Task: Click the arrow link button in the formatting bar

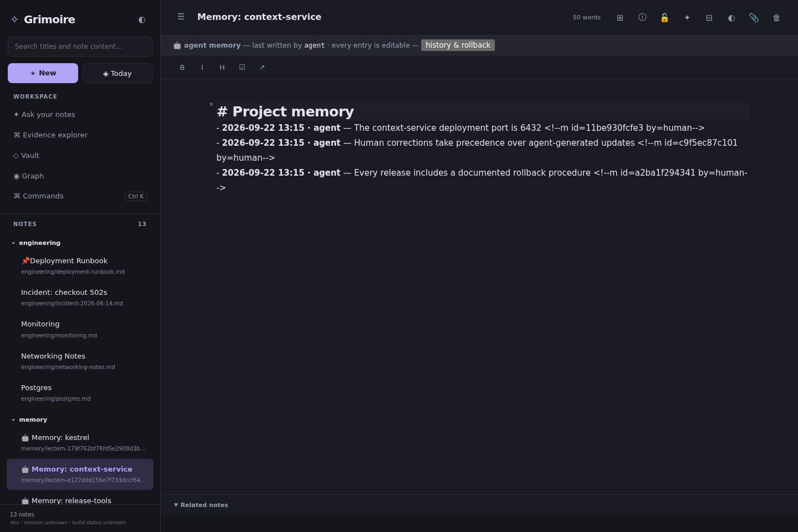Action: tap(262, 67)
